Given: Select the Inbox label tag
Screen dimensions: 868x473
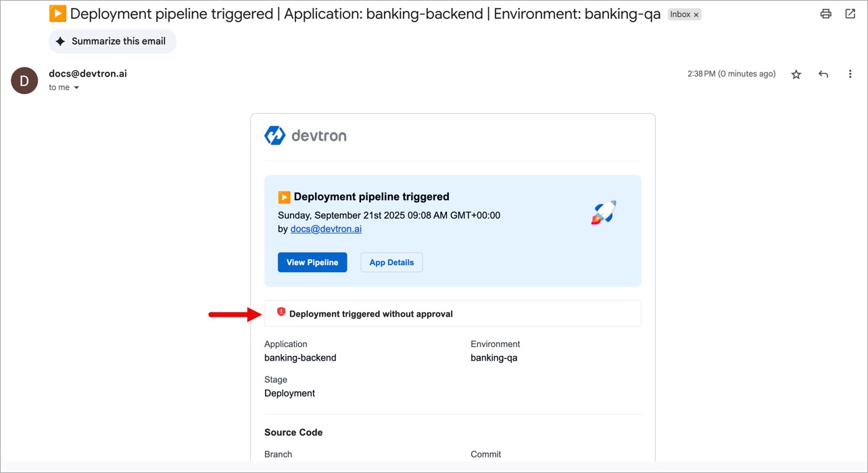Looking at the screenshot, I should coord(681,14).
